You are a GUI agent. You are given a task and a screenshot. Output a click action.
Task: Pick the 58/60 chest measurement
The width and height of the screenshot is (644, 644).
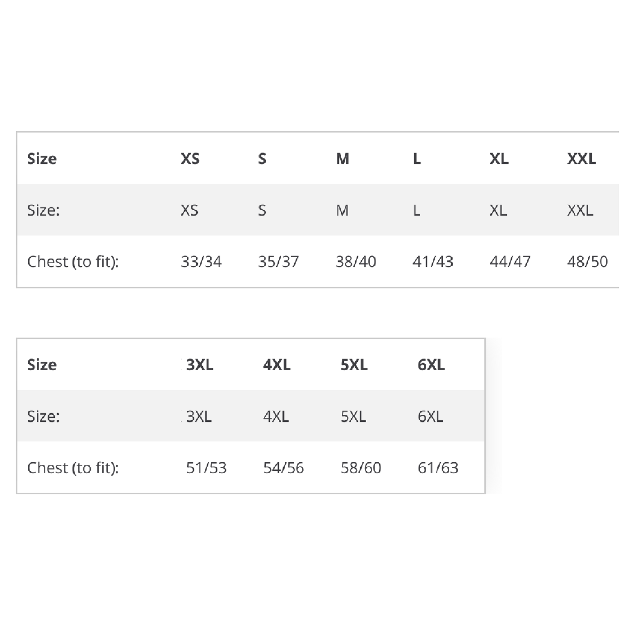pos(361,468)
